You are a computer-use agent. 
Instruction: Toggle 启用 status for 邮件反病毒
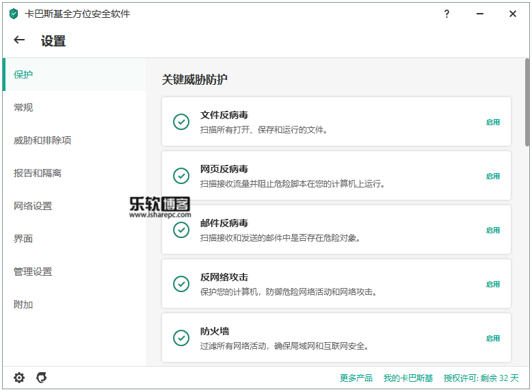(x=493, y=231)
